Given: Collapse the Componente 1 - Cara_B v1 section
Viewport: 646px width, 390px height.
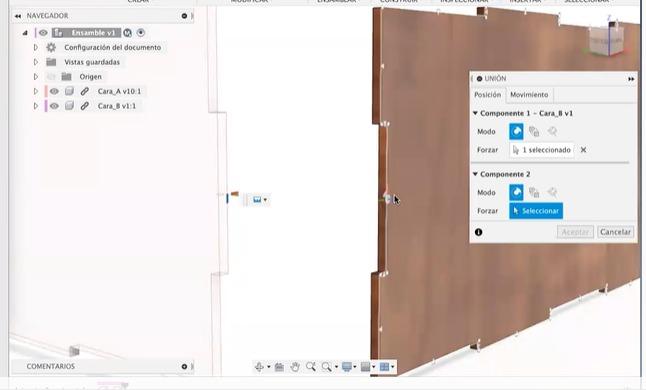Looking at the screenshot, I should tap(475, 113).
